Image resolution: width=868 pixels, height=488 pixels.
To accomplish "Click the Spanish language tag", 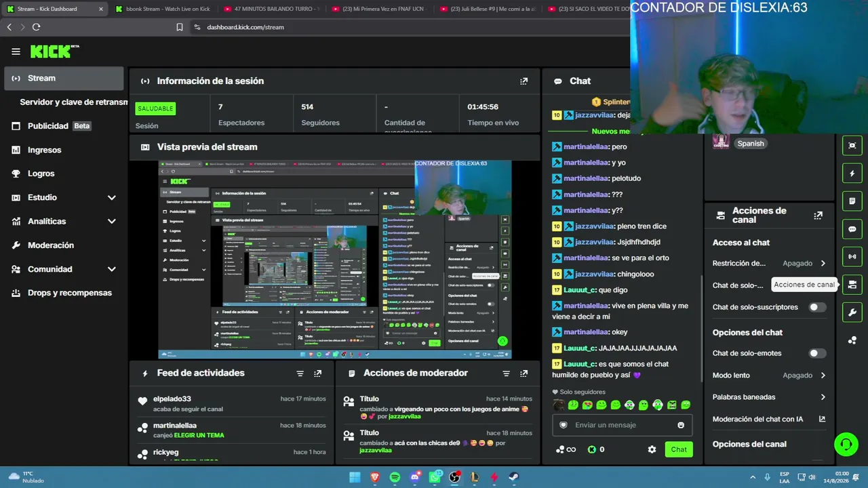I will [751, 144].
